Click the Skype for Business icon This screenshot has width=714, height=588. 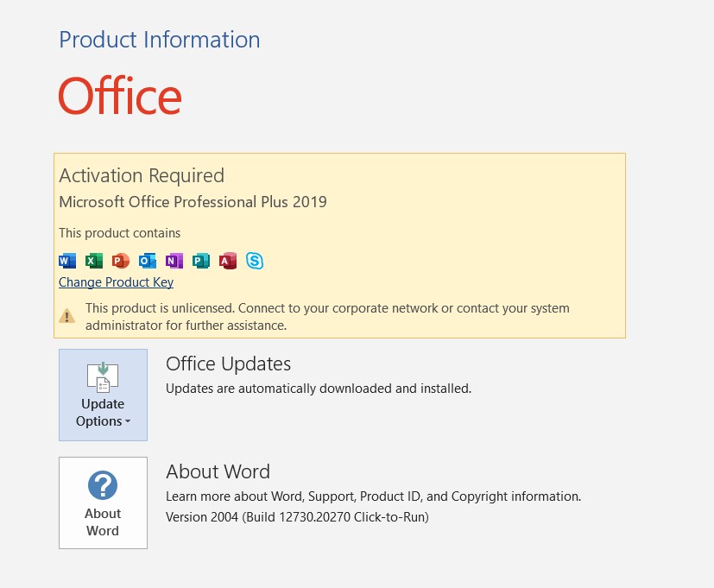[x=255, y=261]
